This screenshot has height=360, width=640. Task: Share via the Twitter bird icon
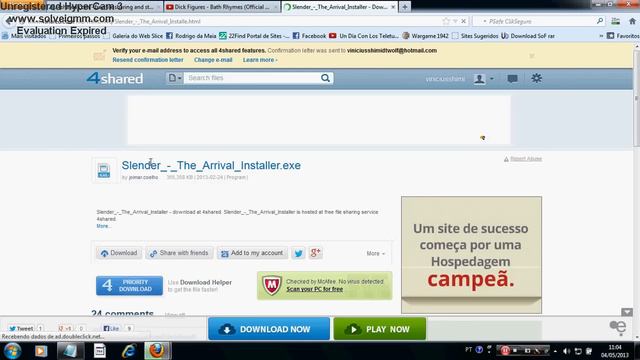[298, 253]
